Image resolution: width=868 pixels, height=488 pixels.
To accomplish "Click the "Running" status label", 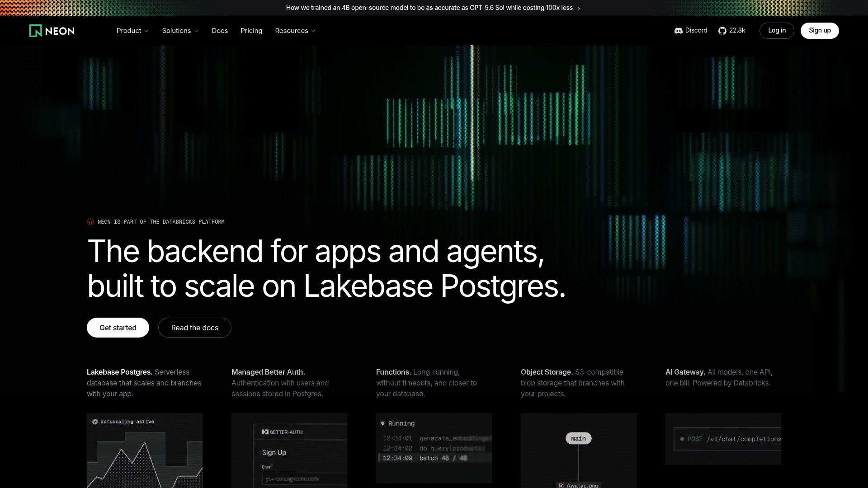I will coord(401,423).
